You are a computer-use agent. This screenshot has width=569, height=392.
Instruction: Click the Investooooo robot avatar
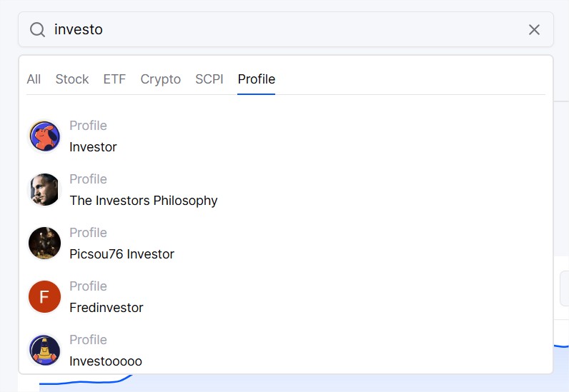44,351
